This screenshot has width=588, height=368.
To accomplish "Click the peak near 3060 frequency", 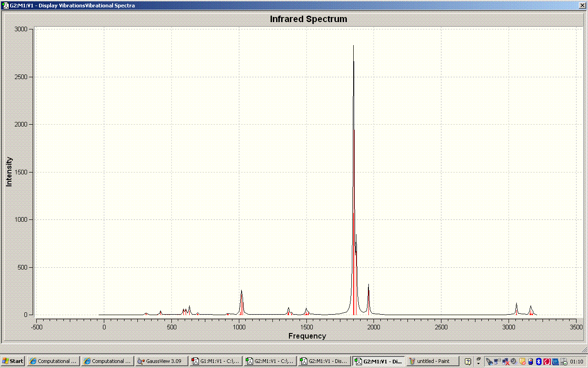I will [516, 309].
